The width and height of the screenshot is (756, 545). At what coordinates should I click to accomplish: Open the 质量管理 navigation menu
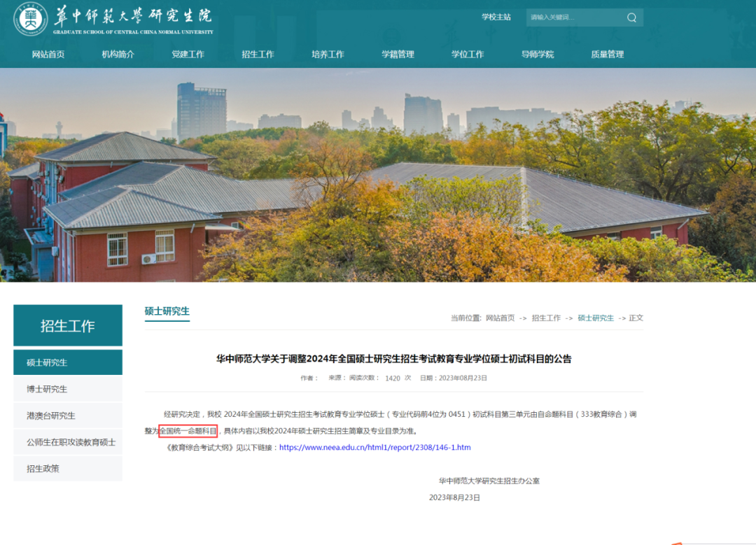[x=607, y=53]
